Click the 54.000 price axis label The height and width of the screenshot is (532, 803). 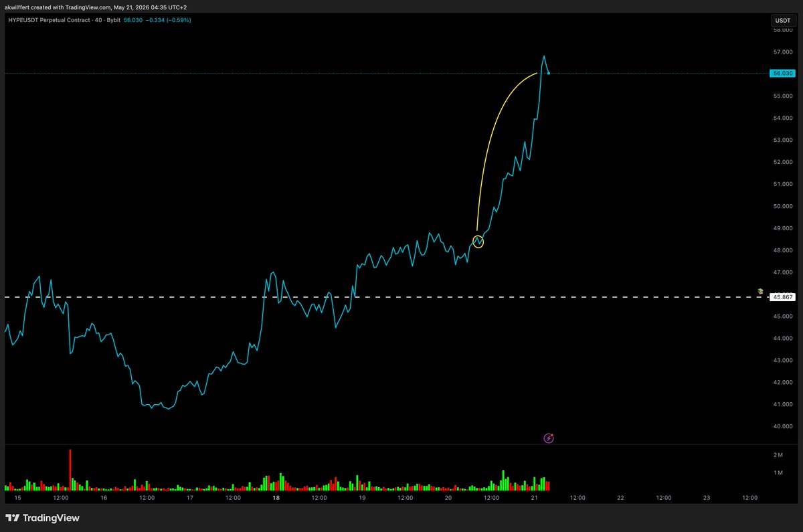click(x=782, y=118)
